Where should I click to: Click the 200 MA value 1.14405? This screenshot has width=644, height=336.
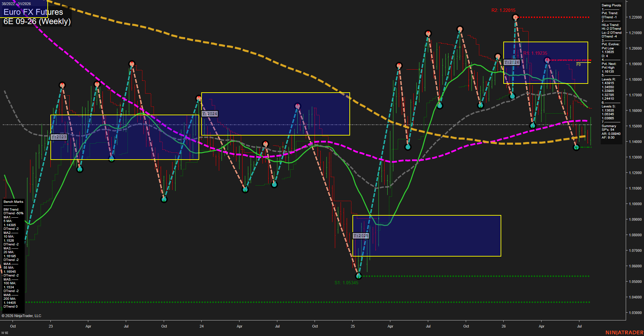(10, 303)
